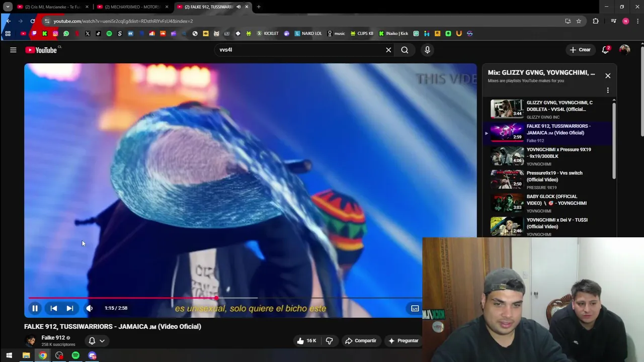Screen dimensions: 644x362
Task: Navigate back in browser
Action: [x=9, y=21]
